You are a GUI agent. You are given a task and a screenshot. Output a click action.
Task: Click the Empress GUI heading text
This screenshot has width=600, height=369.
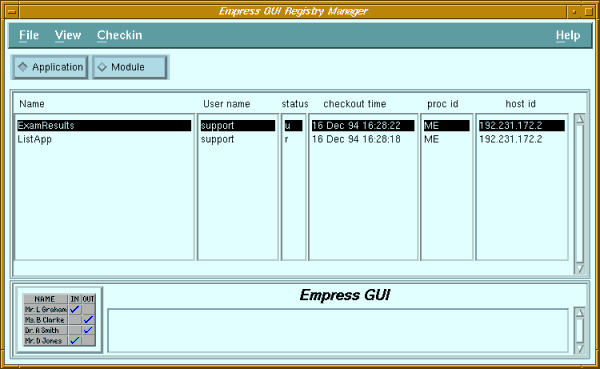pyautogui.click(x=345, y=295)
